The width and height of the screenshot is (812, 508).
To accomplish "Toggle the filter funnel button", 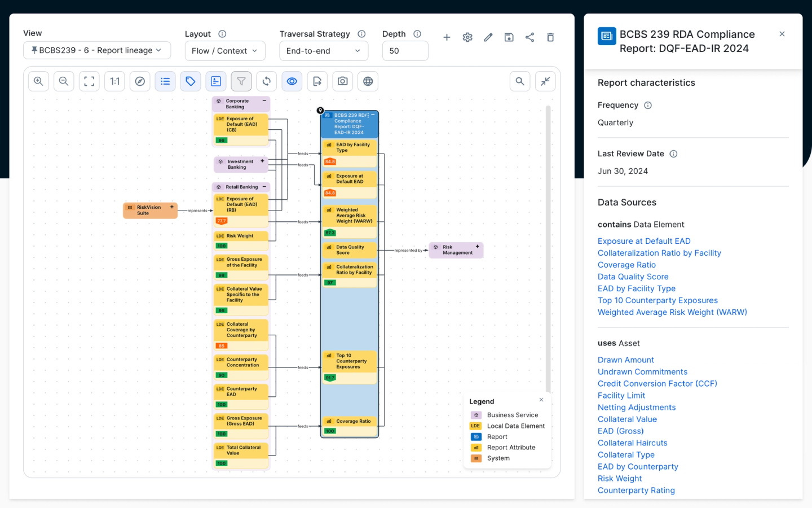I will [241, 81].
